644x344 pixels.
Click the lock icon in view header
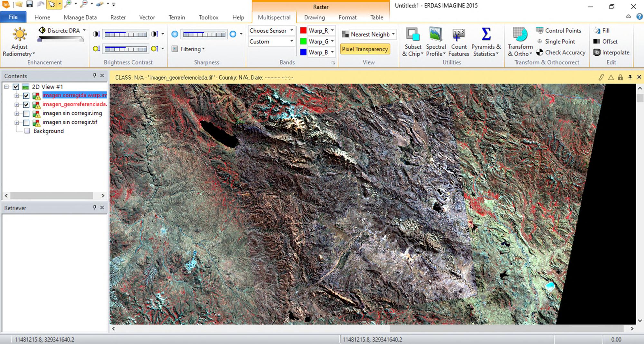[620, 77]
